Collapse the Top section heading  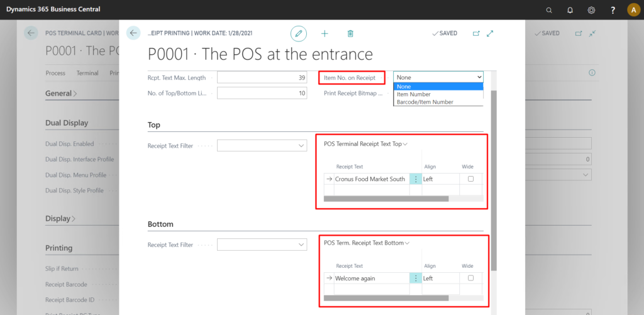point(154,125)
